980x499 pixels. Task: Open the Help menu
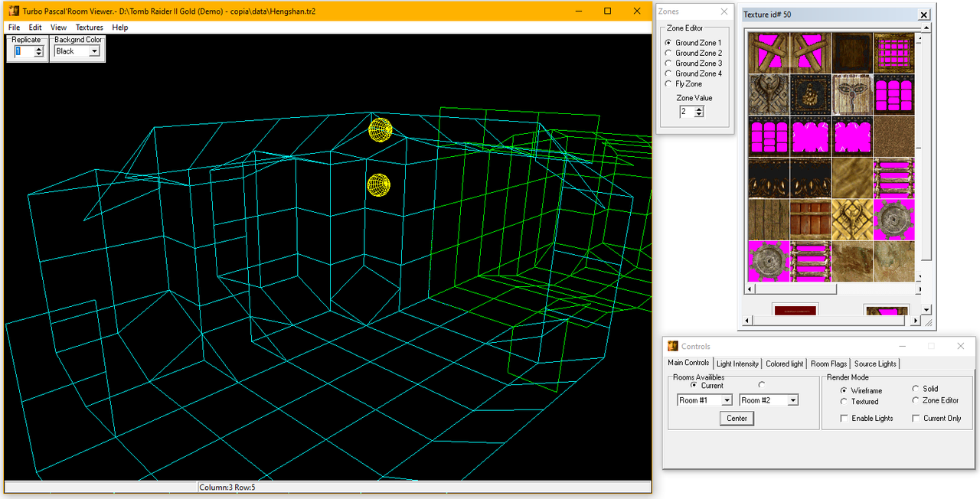point(120,28)
